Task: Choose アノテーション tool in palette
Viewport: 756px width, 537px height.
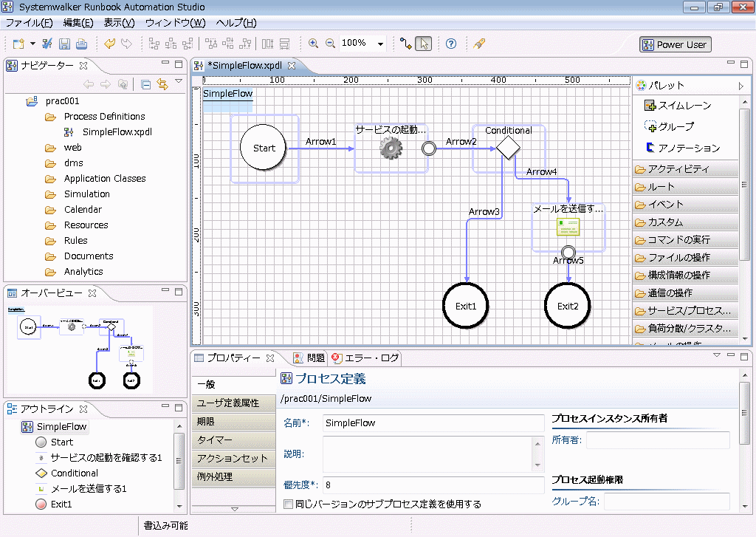Action: 682,148
